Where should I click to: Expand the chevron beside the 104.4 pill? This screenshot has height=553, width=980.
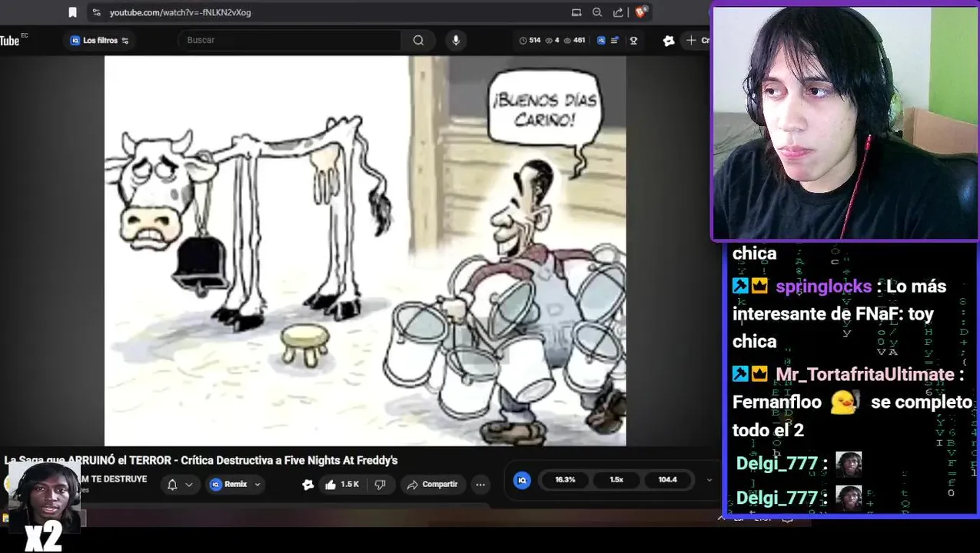coord(709,480)
